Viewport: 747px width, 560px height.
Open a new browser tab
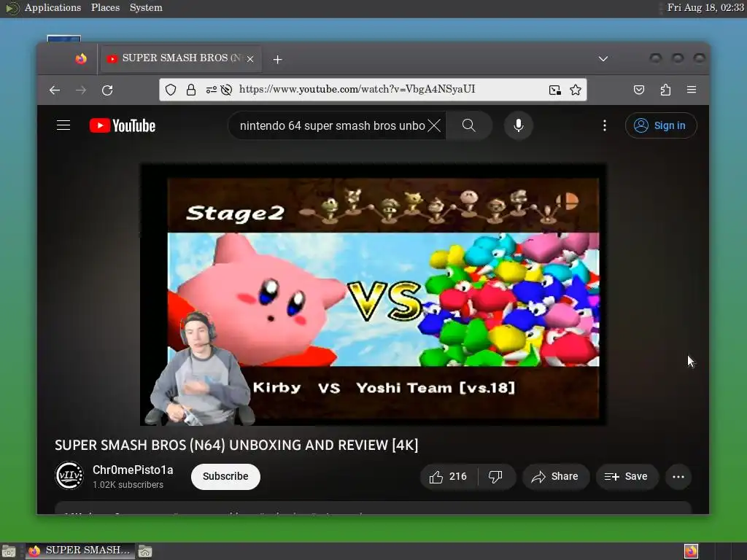coord(278,59)
